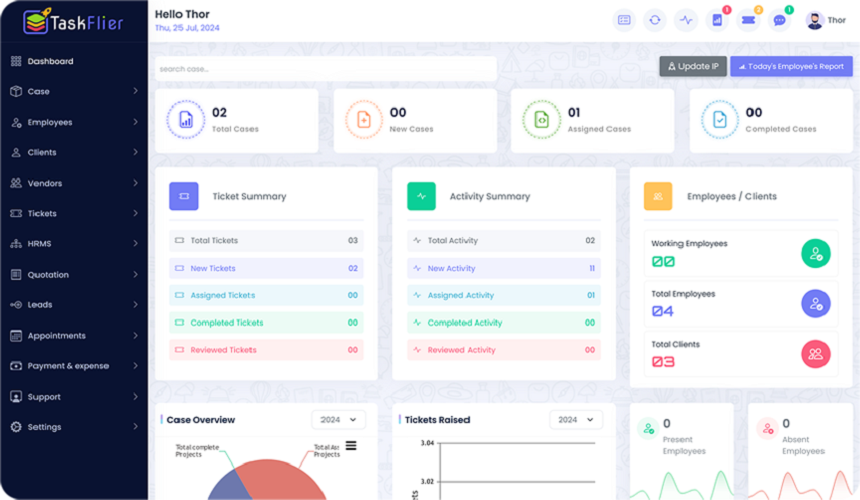Click the Update IP button
Screen dimensions: 860x500
(693, 66)
